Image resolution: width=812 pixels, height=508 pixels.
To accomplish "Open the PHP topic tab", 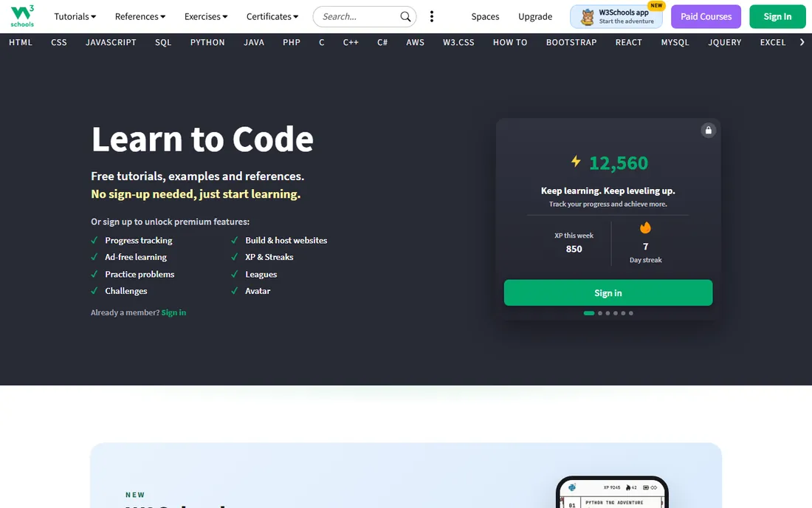I will [x=292, y=43].
